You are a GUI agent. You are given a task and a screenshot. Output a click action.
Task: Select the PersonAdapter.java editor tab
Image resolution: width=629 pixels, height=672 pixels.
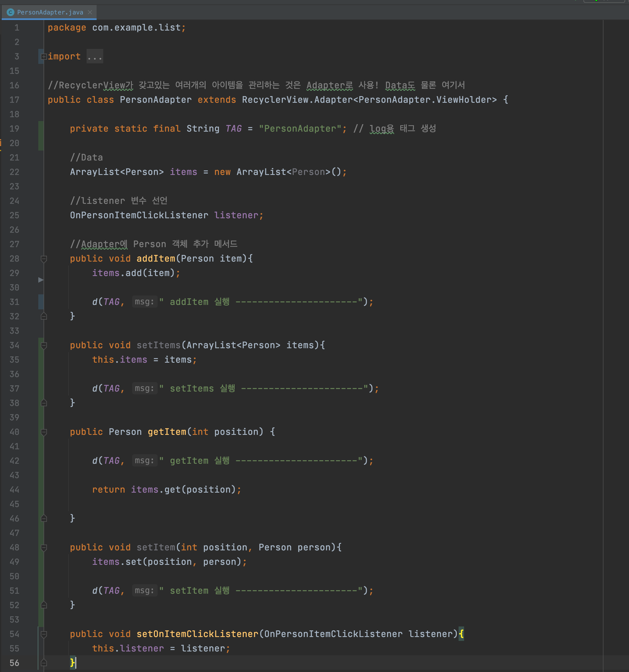[x=50, y=12]
